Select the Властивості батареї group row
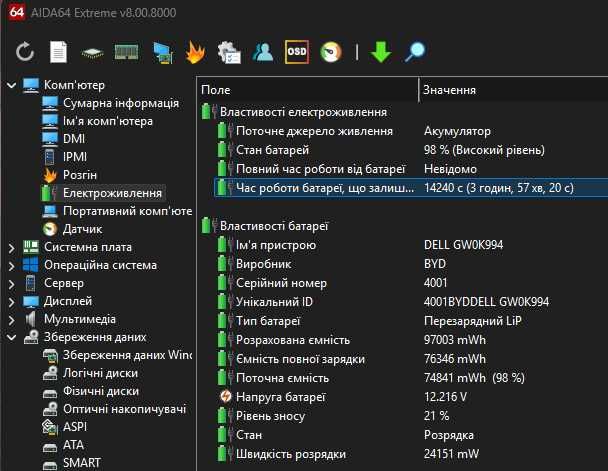Image resolution: width=608 pixels, height=471 pixels. pos(403,226)
